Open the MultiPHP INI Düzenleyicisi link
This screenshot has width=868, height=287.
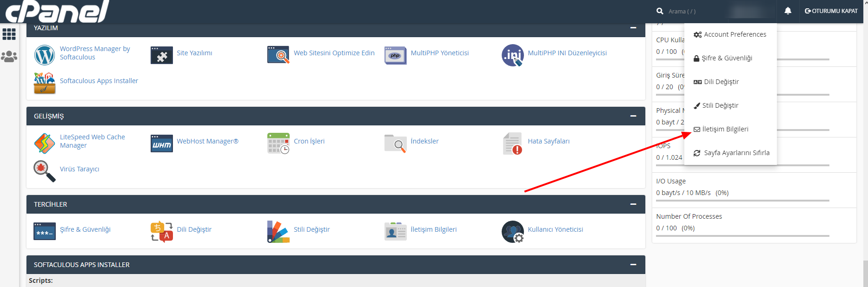pos(567,53)
